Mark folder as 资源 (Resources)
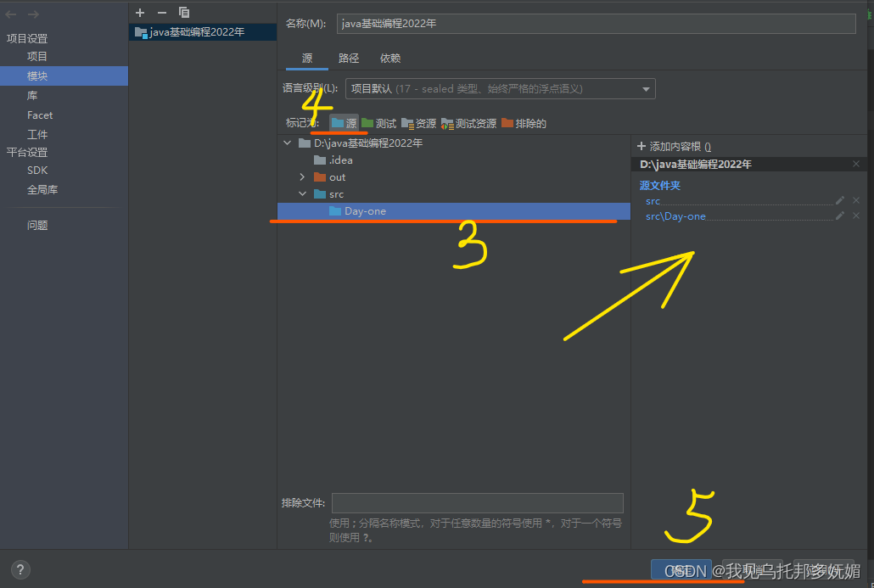This screenshot has height=588, width=874. [418, 123]
